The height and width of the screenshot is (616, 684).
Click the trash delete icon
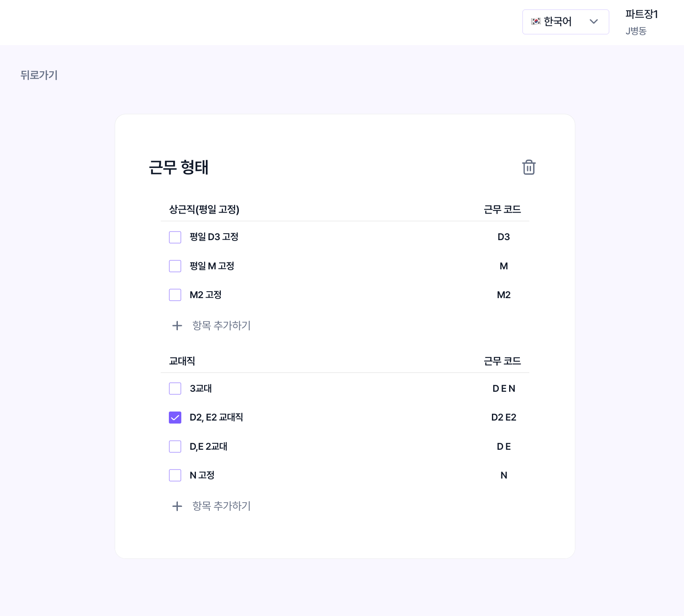529,167
